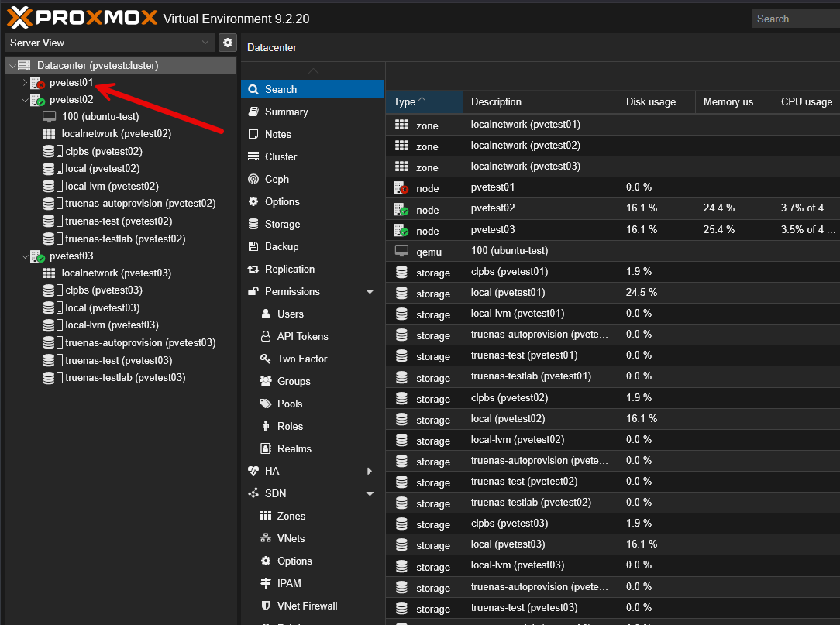This screenshot has width=840, height=625.
Task: Sort by the CPU usage column header
Action: pyautogui.click(x=807, y=101)
